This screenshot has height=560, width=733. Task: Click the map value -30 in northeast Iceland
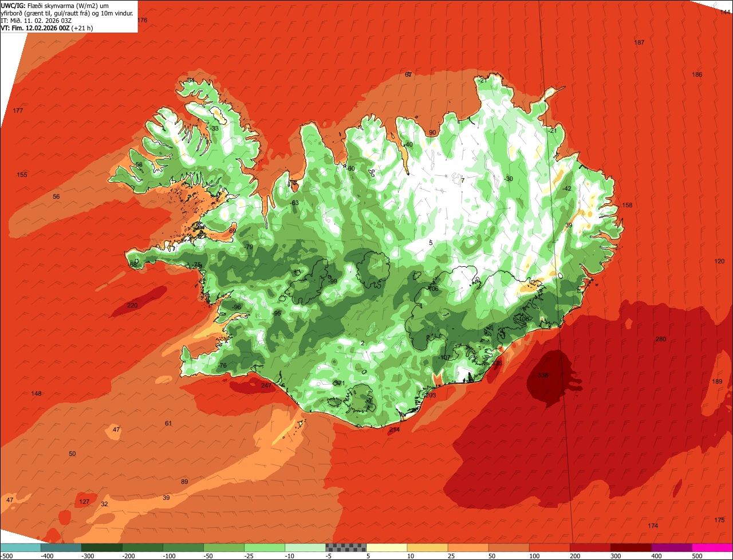508,179
